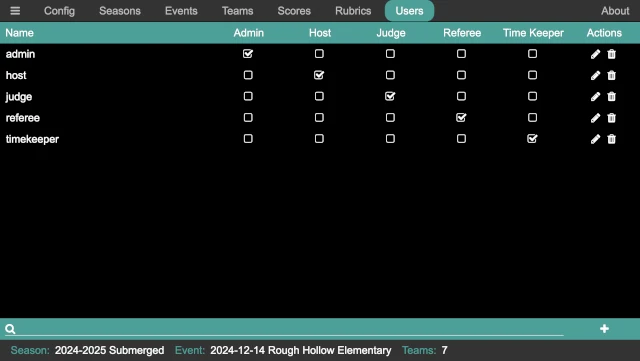Viewport: 640px width, 361px height.
Task: Edit the judge user
Action: (x=596, y=96)
